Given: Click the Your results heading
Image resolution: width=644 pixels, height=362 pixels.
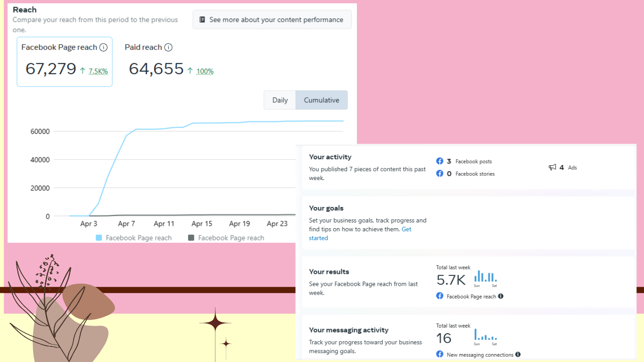Looking at the screenshot, I should (x=329, y=272).
